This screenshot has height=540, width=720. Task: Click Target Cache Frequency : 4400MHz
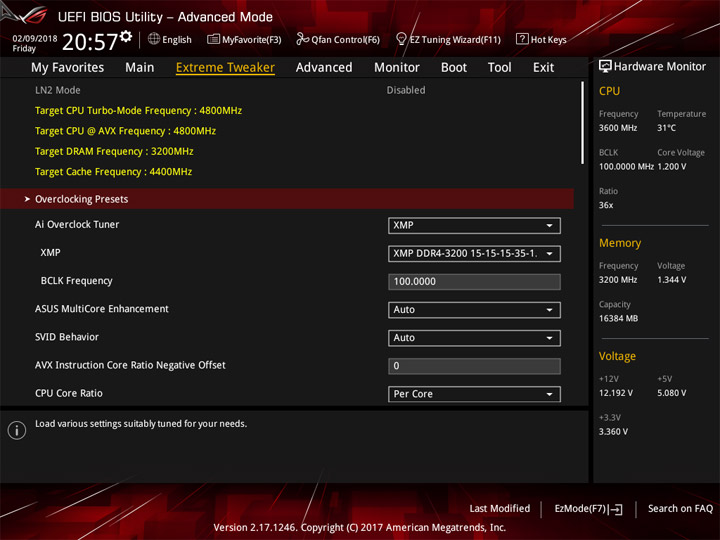(x=113, y=172)
